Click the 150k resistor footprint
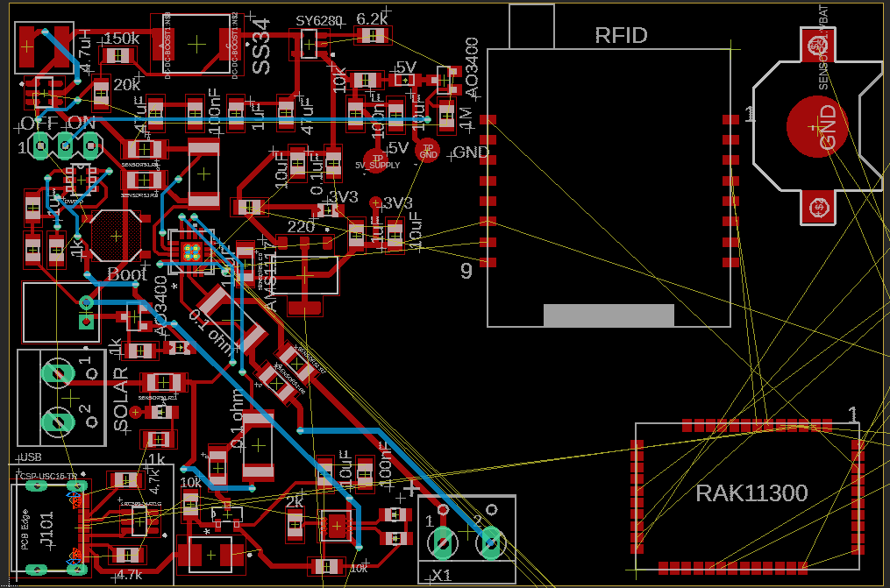This screenshot has height=588, width=890. coord(116,54)
